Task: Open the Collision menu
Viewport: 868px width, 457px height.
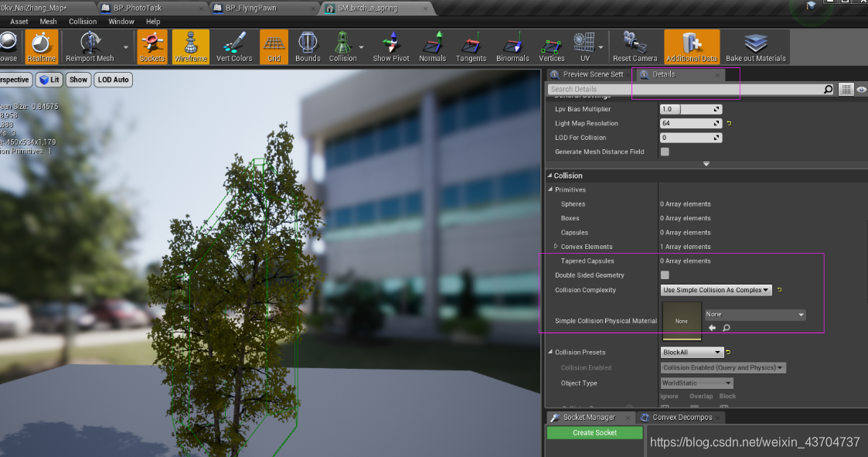Action: 83,21
